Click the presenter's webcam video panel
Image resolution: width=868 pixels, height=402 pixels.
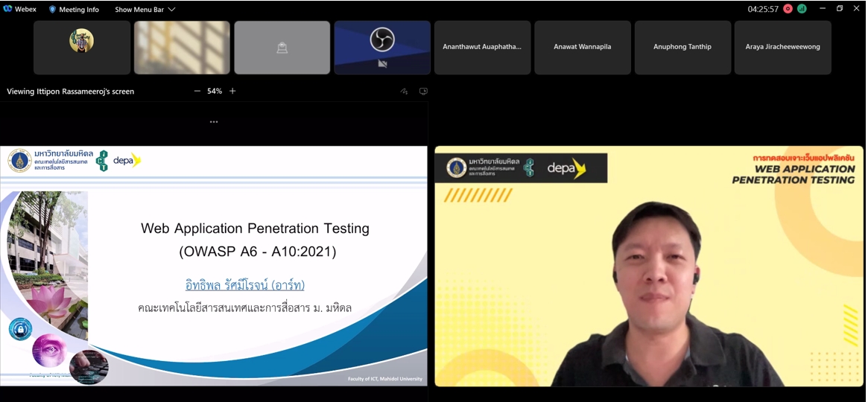tap(649, 266)
